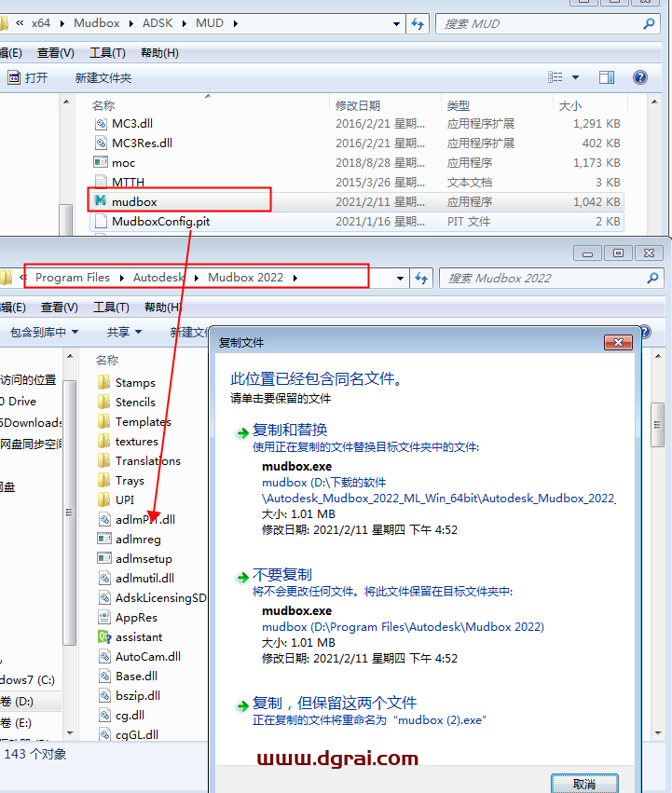Image resolution: width=672 pixels, height=793 pixels.
Task: Select the AutoCam.dll file
Action: (148, 656)
